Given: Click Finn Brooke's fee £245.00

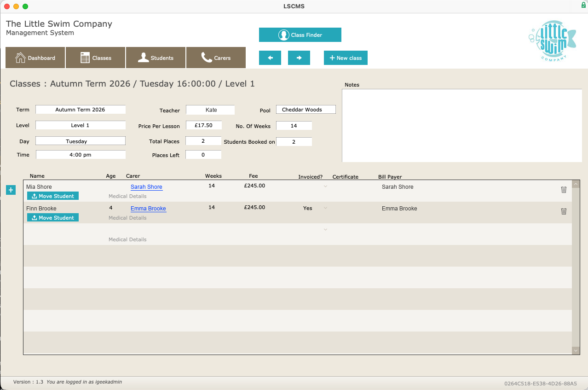Looking at the screenshot, I should pos(254,207).
